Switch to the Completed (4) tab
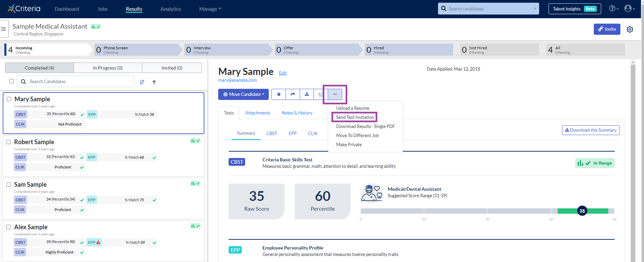 [x=39, y=68]
